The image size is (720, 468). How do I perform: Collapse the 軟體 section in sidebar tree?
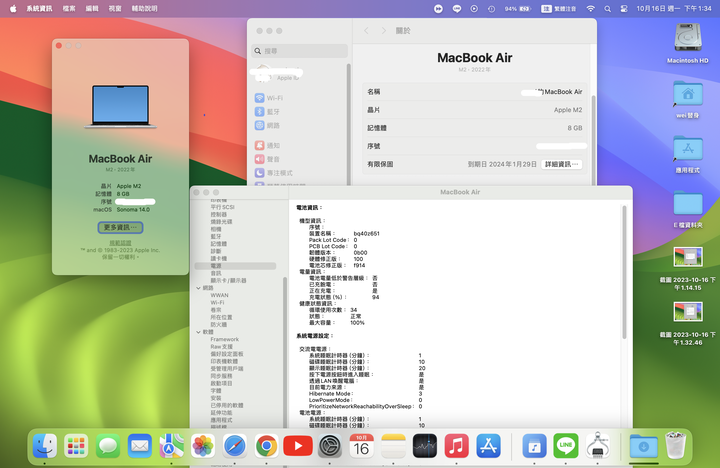[197, 331]
